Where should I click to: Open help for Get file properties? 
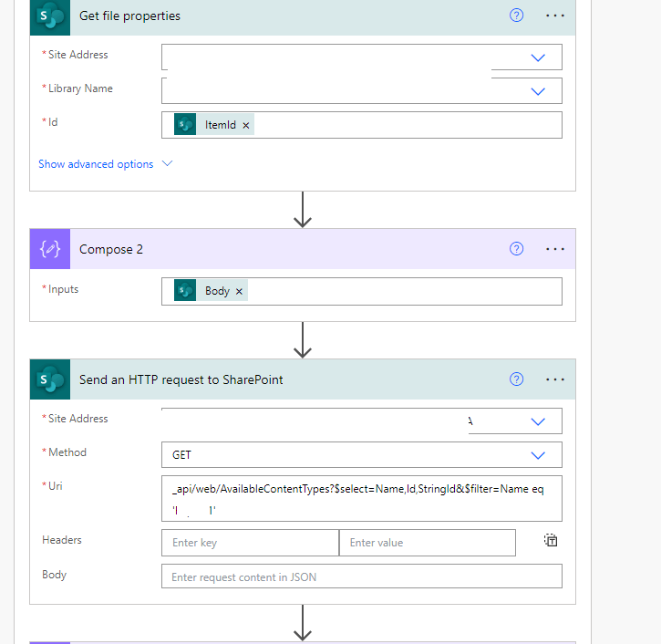click(x=516, y=16)
